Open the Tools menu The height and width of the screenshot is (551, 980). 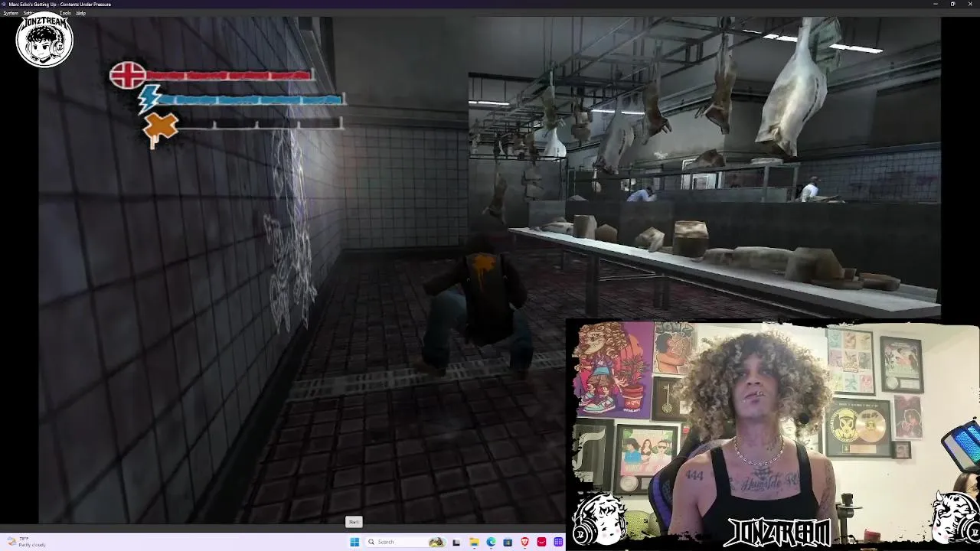pyautogui.click(x=65, y=13)
